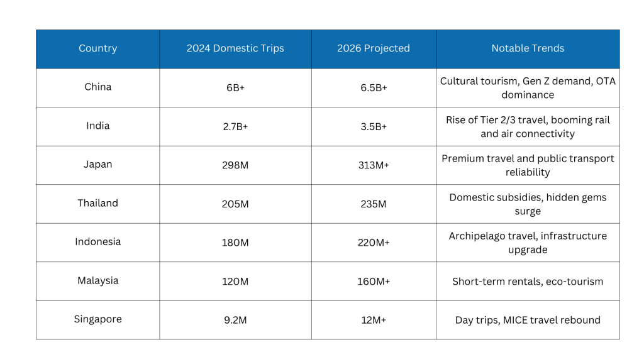Click the Indonesia country cell

point(97,242)
